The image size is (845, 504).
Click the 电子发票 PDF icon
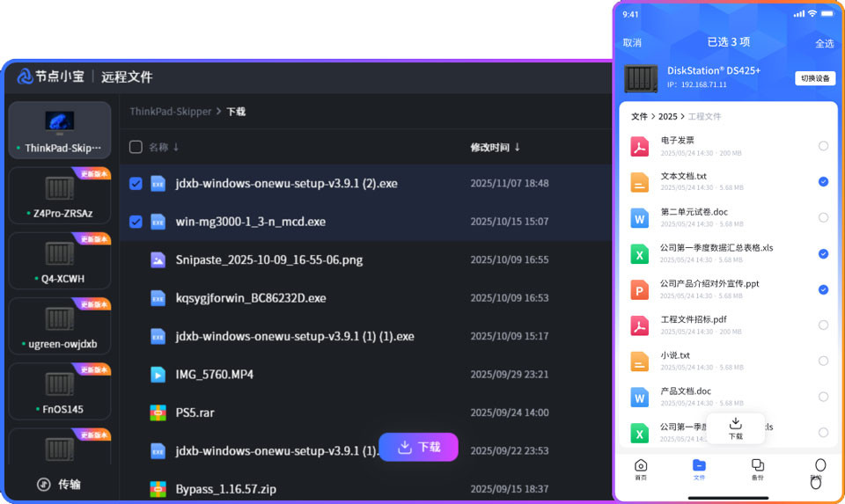point(640,146)
